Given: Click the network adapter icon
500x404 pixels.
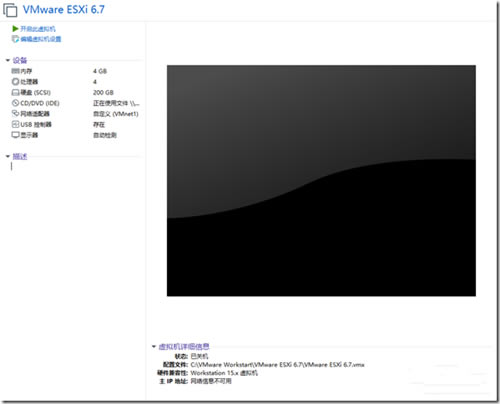Looking at the screenshot, I should coord(15,113).
